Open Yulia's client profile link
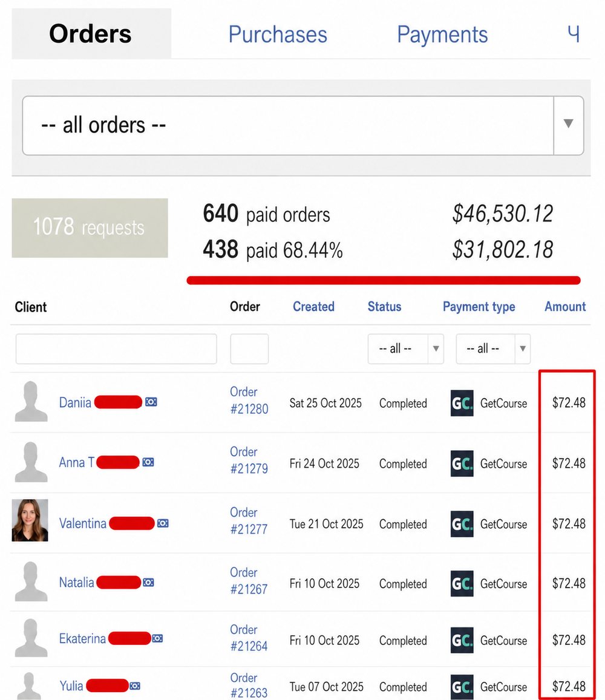 [x=71, y=685]
